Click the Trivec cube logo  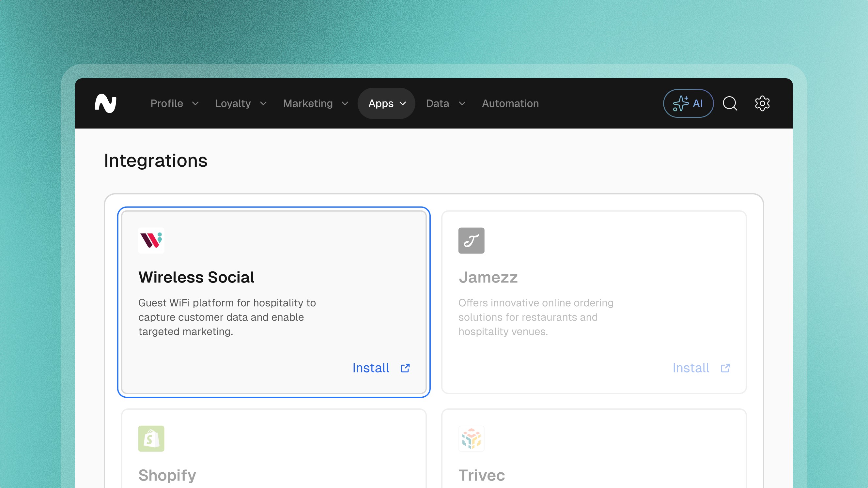471,438
